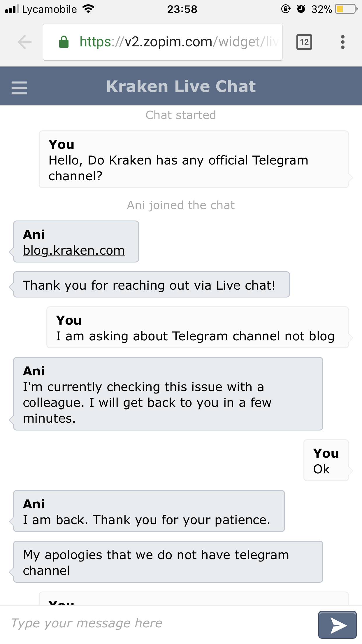Tap your 'Ok' reply bubble
Image resolution: width=362 pixels, height=644 pixels.
click(326, 460)
